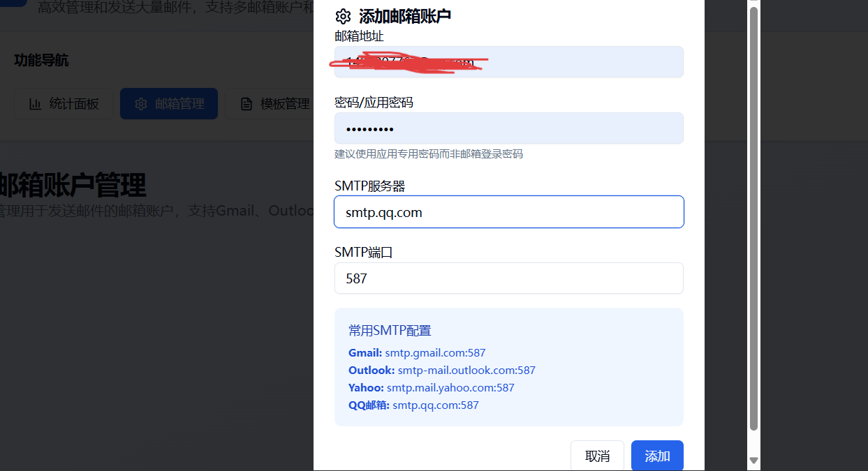Select the SMTP服务器 field containing smtp.qq.com
The width and height of the screenshot is (868, 471).
click(508, 212)
